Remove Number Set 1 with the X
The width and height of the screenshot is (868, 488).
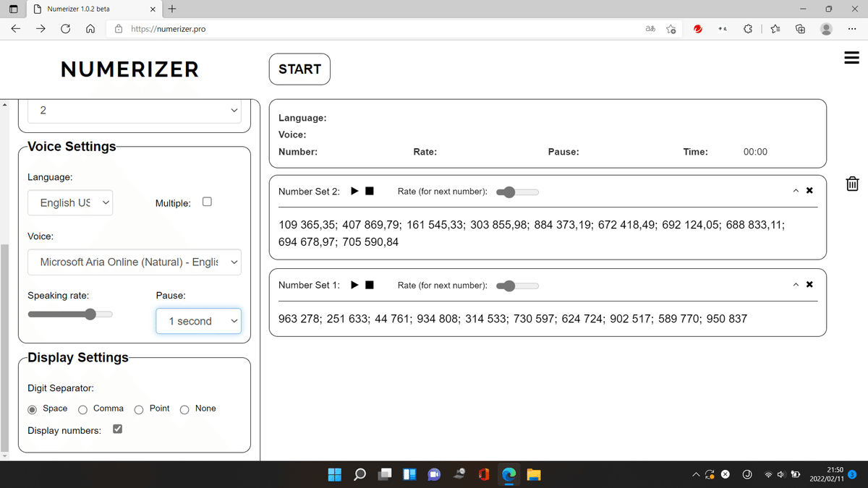click(x=809, y=283)
